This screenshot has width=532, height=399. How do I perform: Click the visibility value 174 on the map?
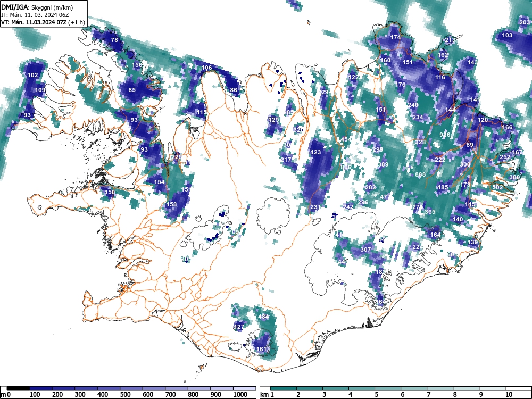click(396, 38)
